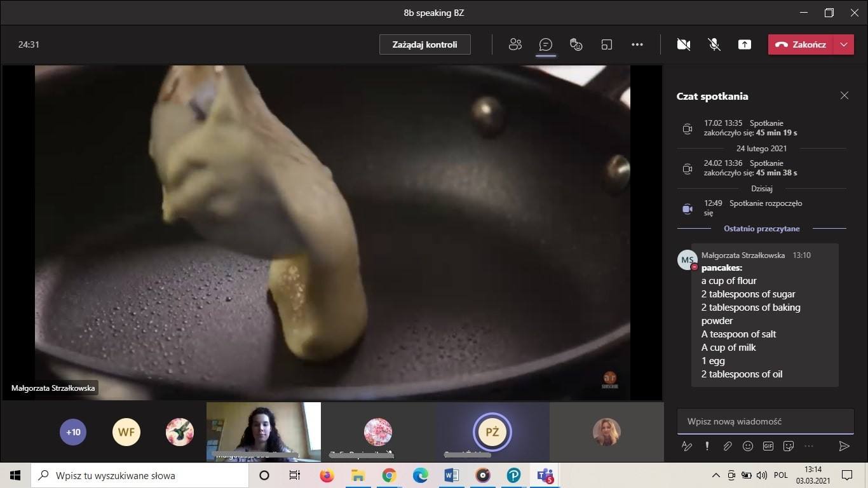Close the Czat spotkania panel
Image resolution: width=868 pixels, height=488 pixels.
[x=844, y=95]
